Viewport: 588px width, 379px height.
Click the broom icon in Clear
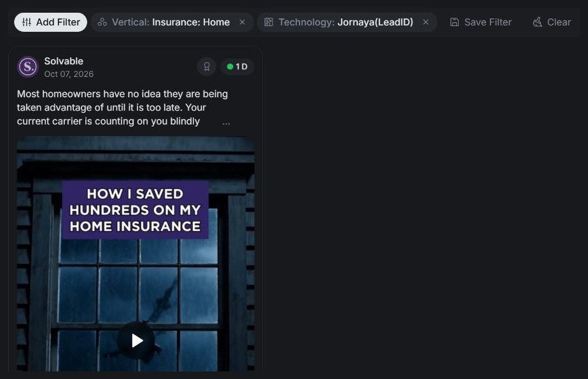click(x=537, y=22)
